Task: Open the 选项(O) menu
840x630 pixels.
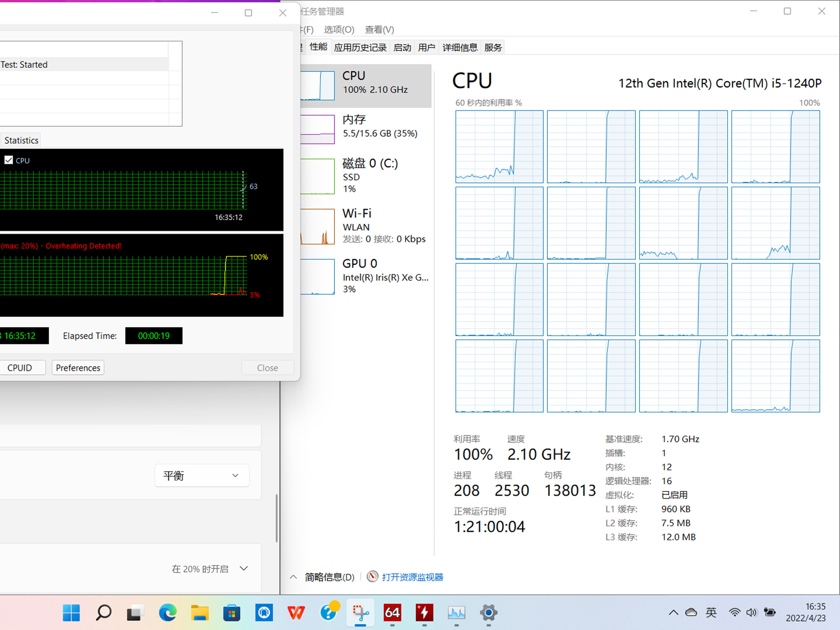Action: [x=338, y=29]
